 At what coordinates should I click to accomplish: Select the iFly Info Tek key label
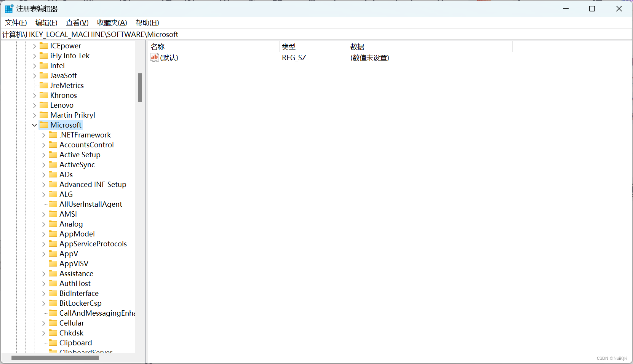[x=70, y=56]
